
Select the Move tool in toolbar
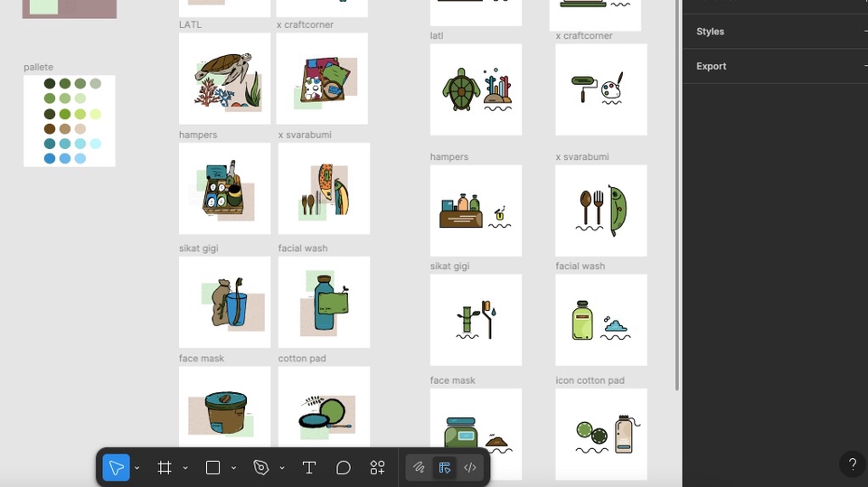116,467
